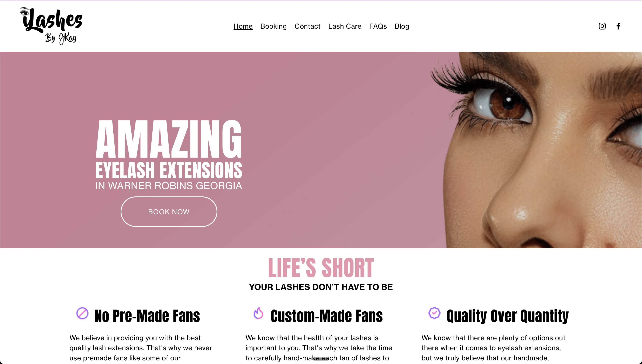642x364 pixels.
Task: Click the checkmark badge icon beside Quality
Action: coord(434,313)
